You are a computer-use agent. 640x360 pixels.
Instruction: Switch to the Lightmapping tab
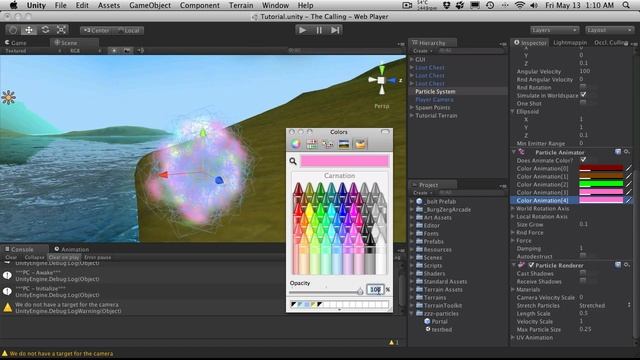(570, 42)
